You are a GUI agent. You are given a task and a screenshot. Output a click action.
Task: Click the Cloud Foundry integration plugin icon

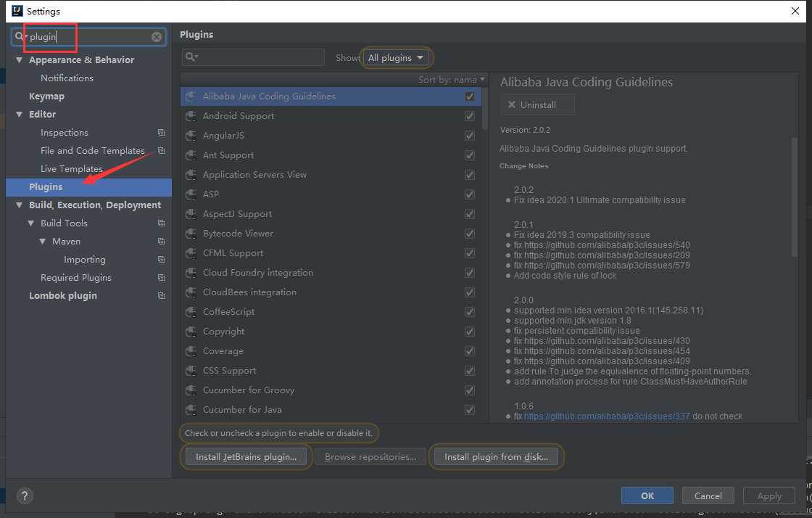click(x=191, y=273)
